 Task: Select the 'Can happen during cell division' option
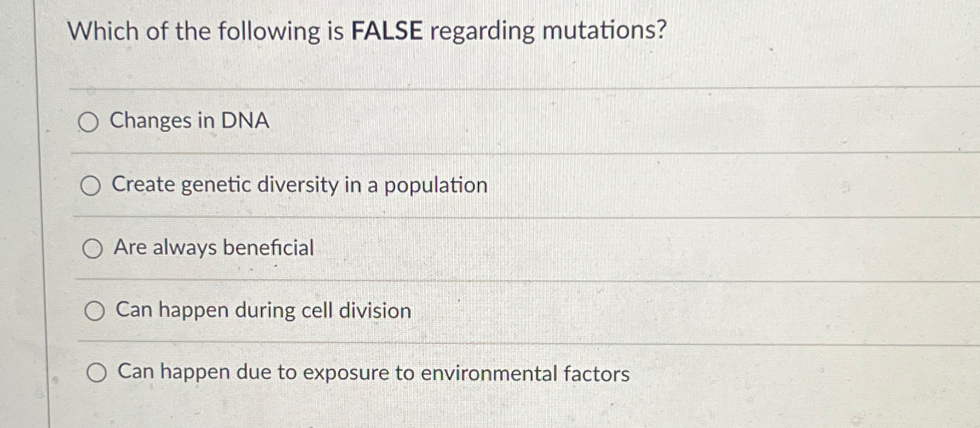[94, 311]
